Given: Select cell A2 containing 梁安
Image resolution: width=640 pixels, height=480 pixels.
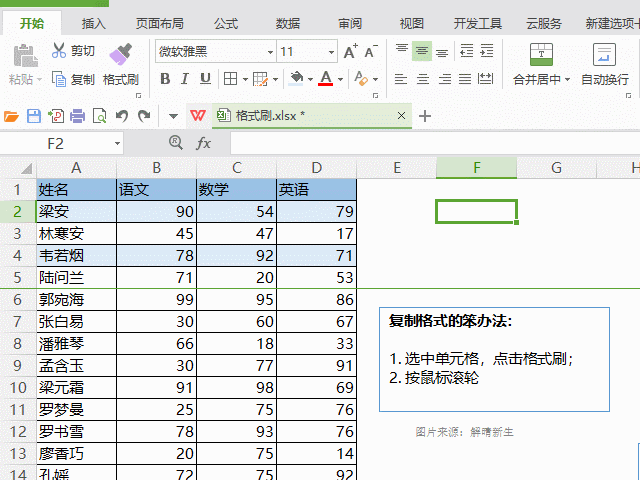Looking at the screenshot, I should click(x=76, y=211).
